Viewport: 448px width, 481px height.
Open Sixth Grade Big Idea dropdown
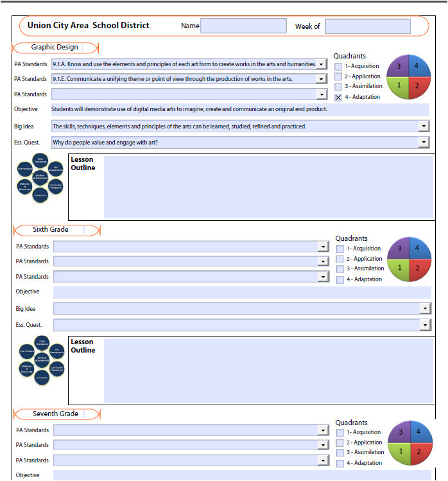(x=425, y=309)
